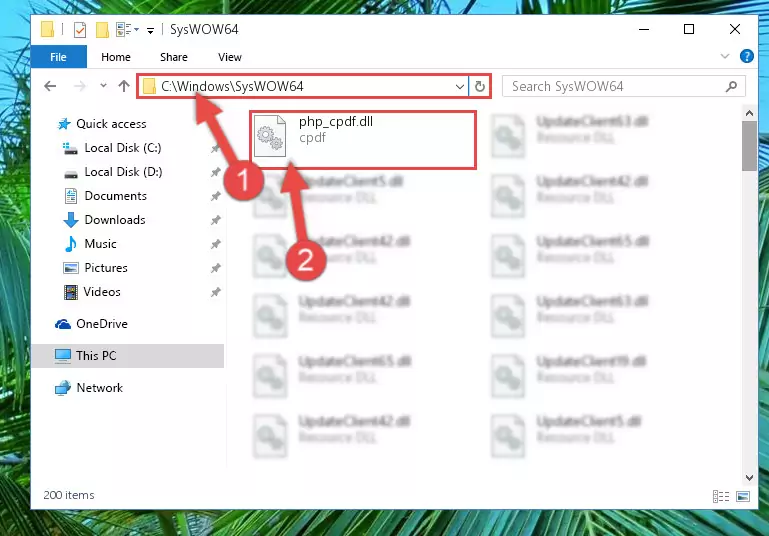Open the Help question mark icon
Screen dimensions: 769x536
[x=746, y=56]
